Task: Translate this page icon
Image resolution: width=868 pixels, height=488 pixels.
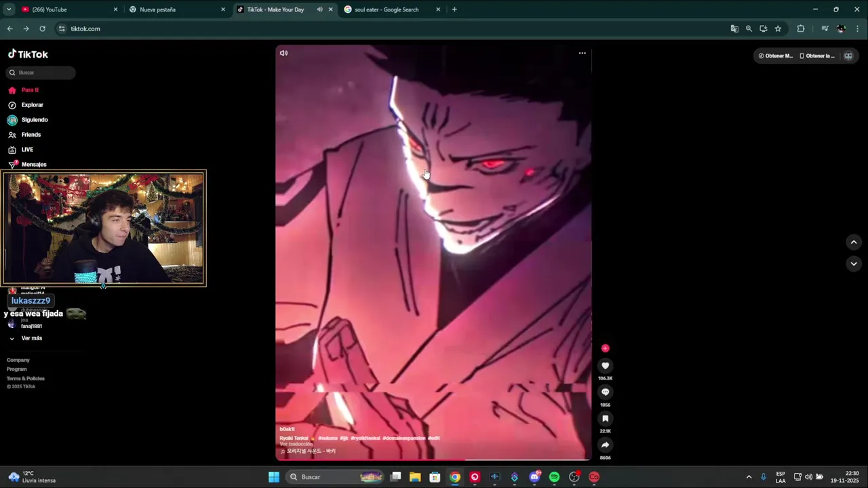Action: (x=734, y=28)
